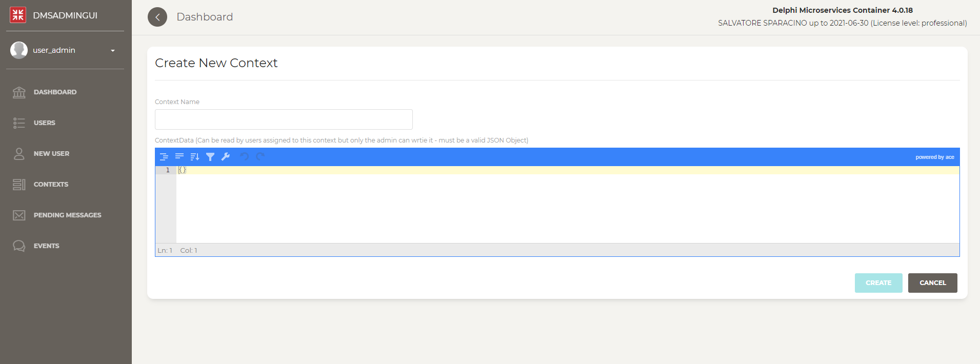The height and width of the screenshot is (364, 980).
Task: Expand the user_admin dropdown arrow
Action: [x=113, y=50]
